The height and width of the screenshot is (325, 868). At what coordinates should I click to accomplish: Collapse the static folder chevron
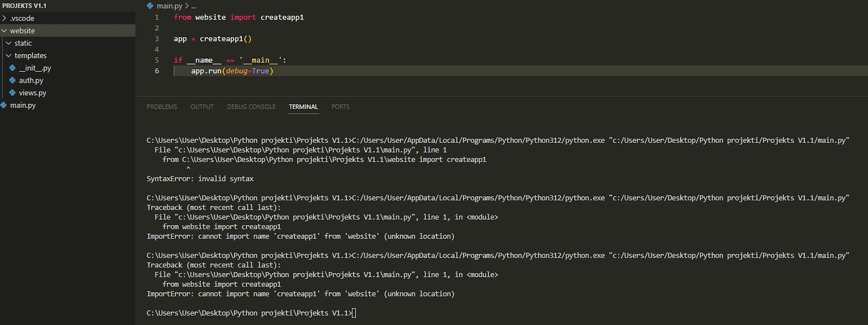[x=9, y=43]
